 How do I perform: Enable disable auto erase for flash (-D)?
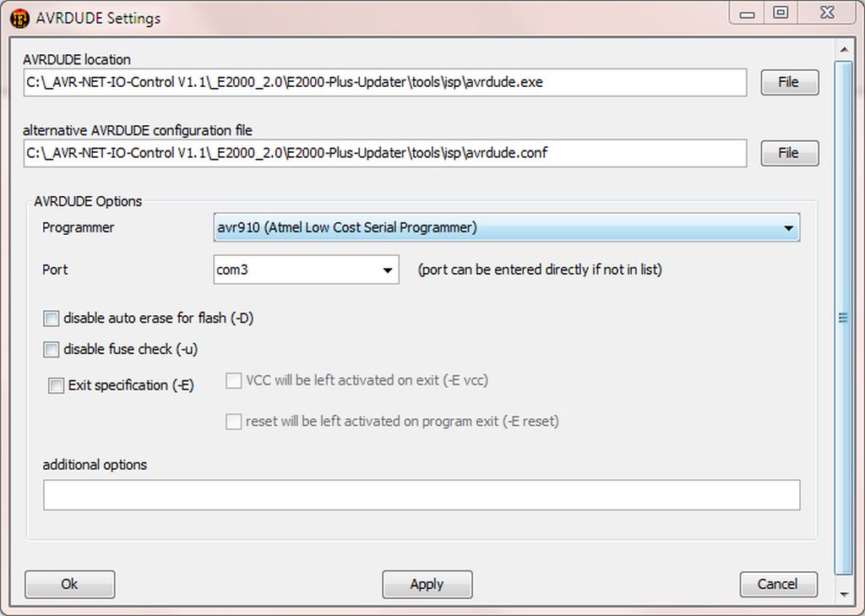[x=52, y=319]
